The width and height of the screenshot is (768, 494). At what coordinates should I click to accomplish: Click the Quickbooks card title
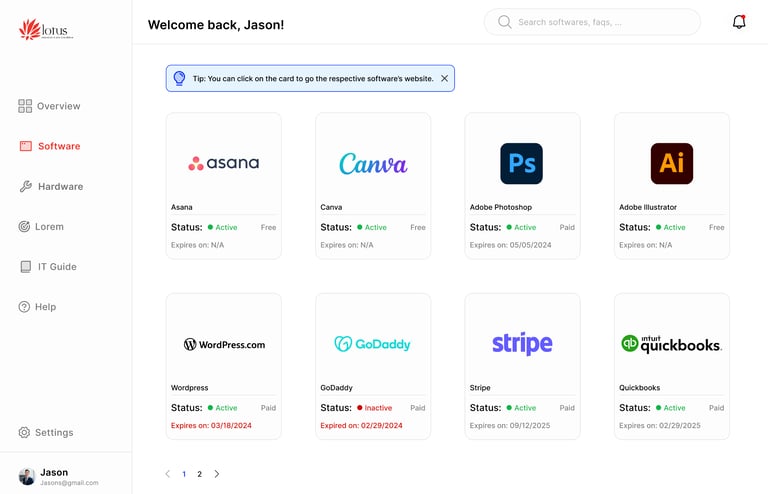pyautogui.click(x=640, y=387)
